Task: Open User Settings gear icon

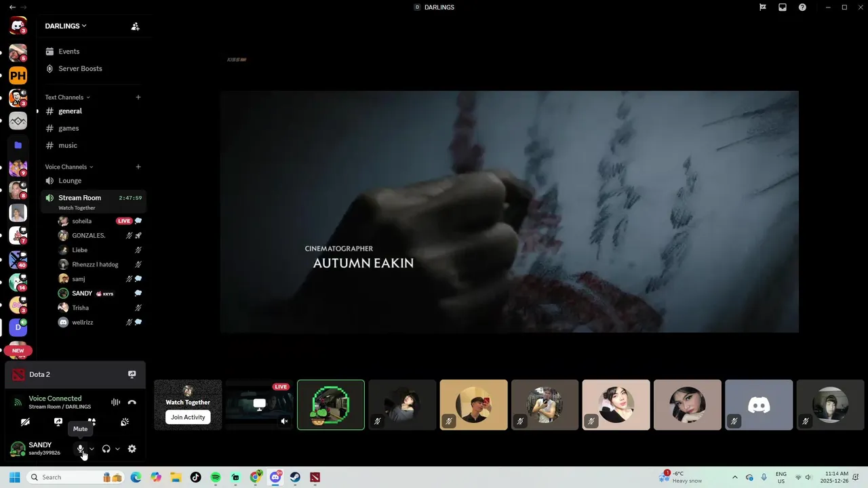Action: (132, 449)
